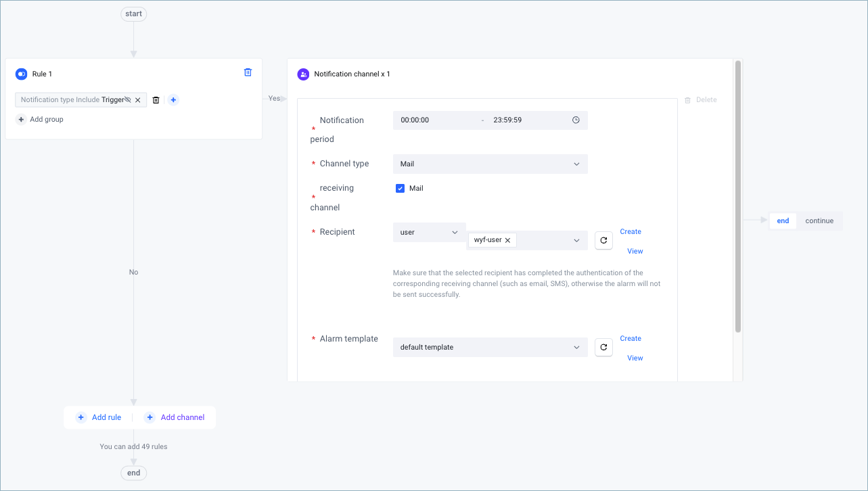Click the Delete channel button

click(700, 100)
